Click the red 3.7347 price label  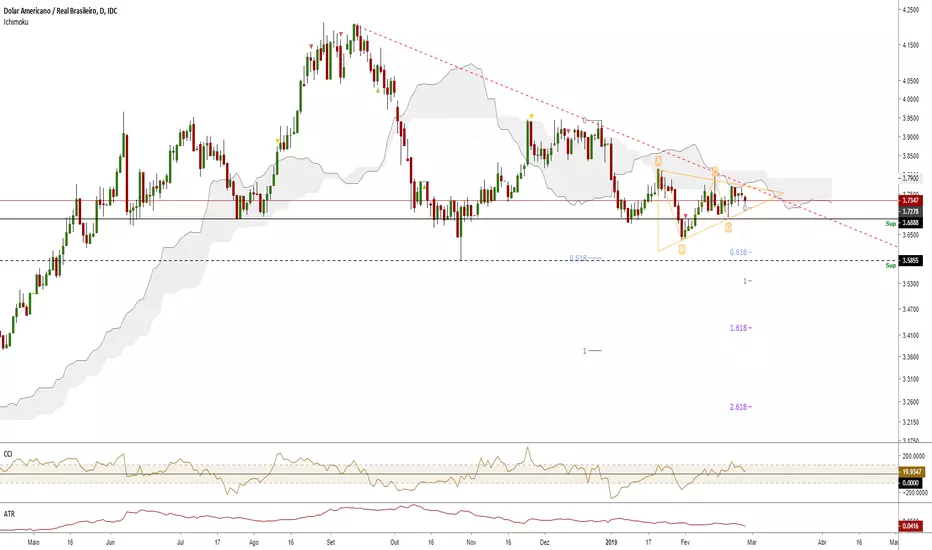click(911, 201)
